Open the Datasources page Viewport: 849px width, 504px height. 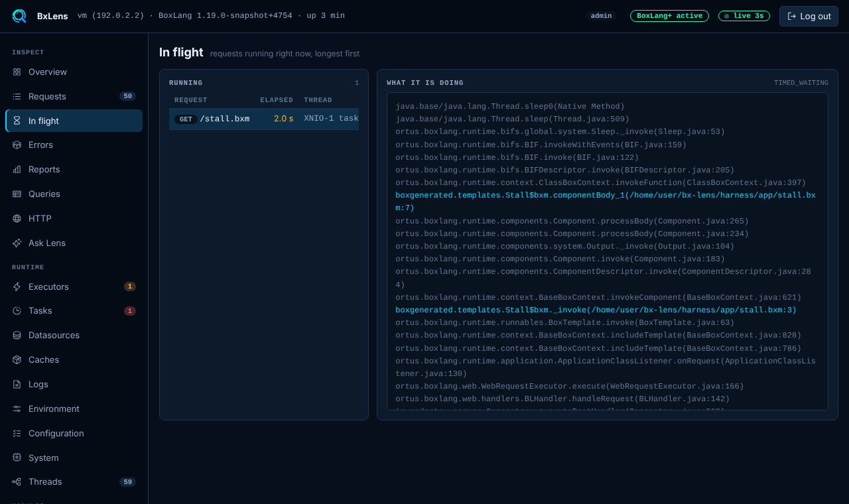[x=74, y=335]
